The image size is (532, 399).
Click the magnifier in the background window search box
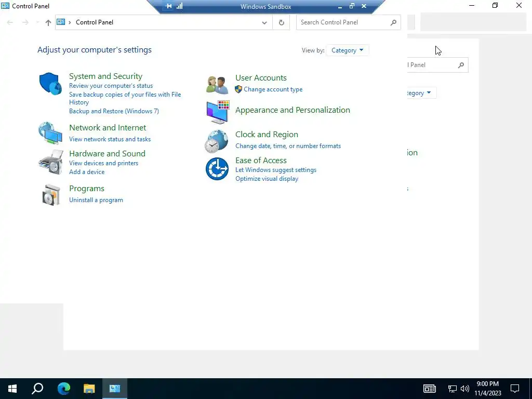click(x=461, y=65)
